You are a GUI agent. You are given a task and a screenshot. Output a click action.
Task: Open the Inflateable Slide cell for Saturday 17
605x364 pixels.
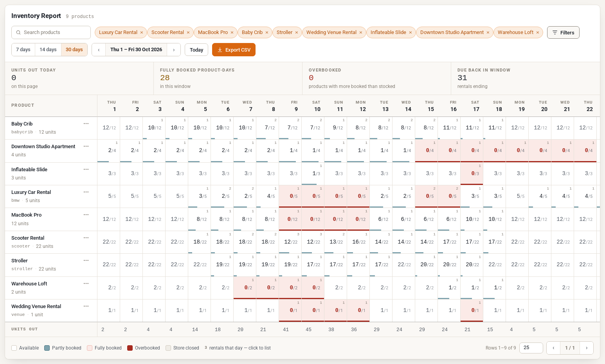[472, 174]
